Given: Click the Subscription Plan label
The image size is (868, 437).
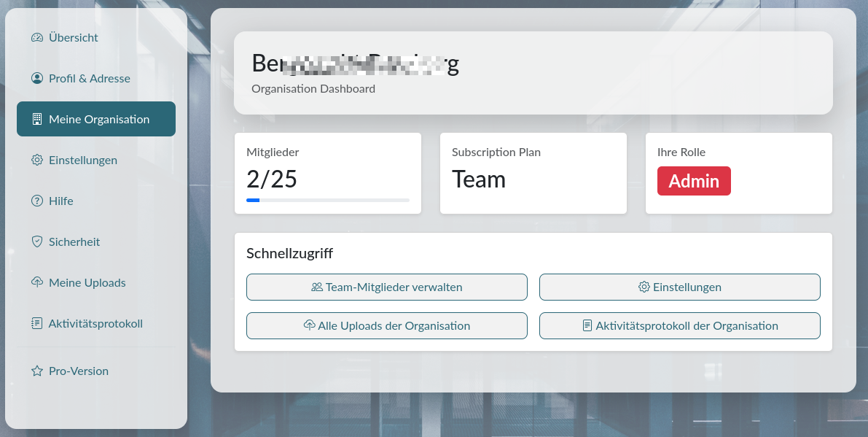Looking at the screenshot, I should tap(496, 152).
